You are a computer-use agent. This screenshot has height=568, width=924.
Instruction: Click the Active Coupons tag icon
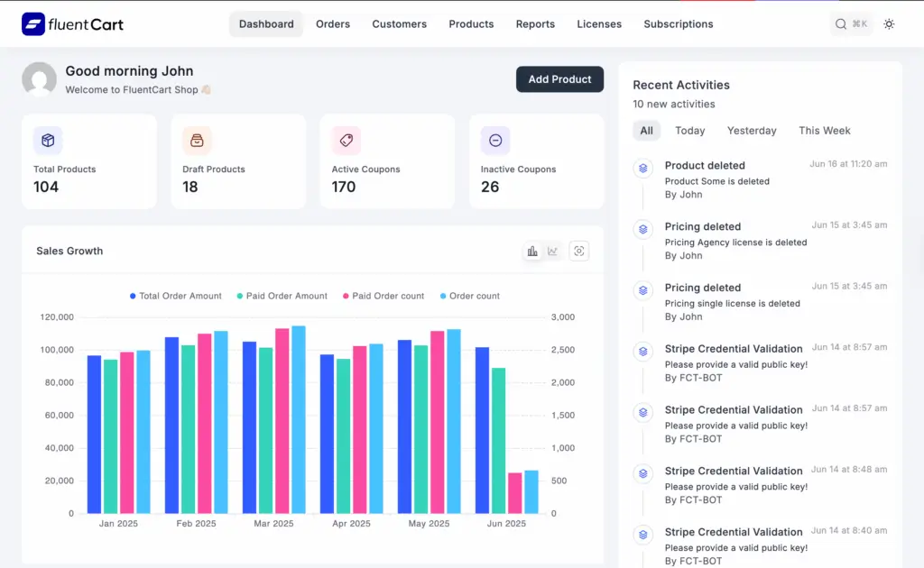pos(346,141)
